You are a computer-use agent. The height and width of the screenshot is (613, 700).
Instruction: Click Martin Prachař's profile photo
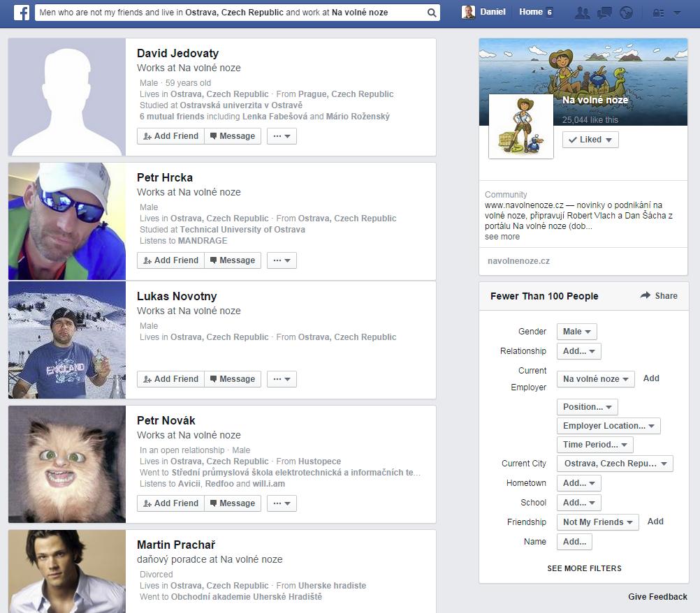coord(67,572)
